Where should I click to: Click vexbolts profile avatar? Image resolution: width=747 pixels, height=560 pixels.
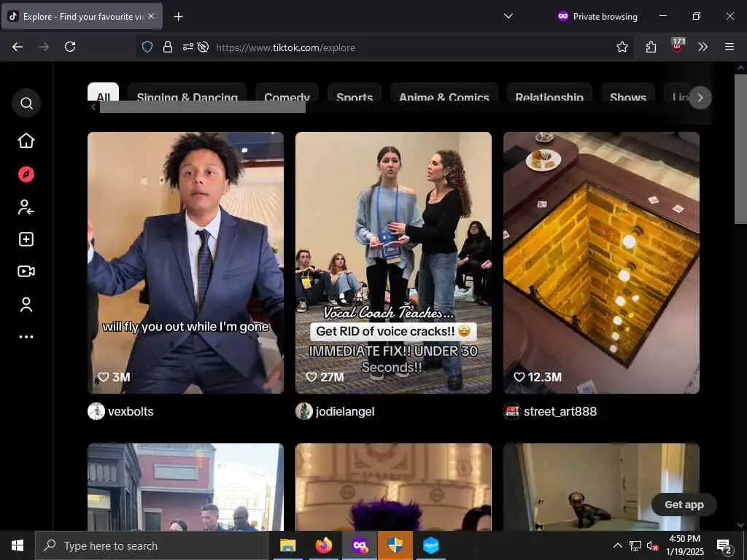coord(96,411)
